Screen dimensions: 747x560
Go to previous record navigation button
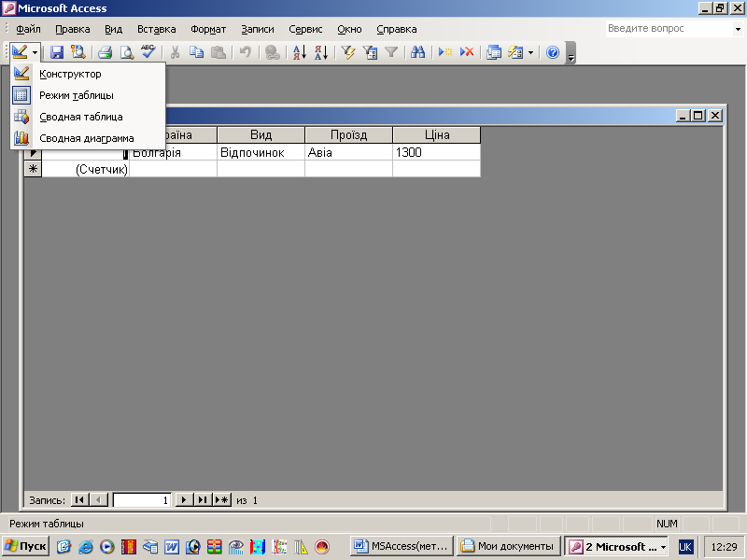[x=99, y=500]
